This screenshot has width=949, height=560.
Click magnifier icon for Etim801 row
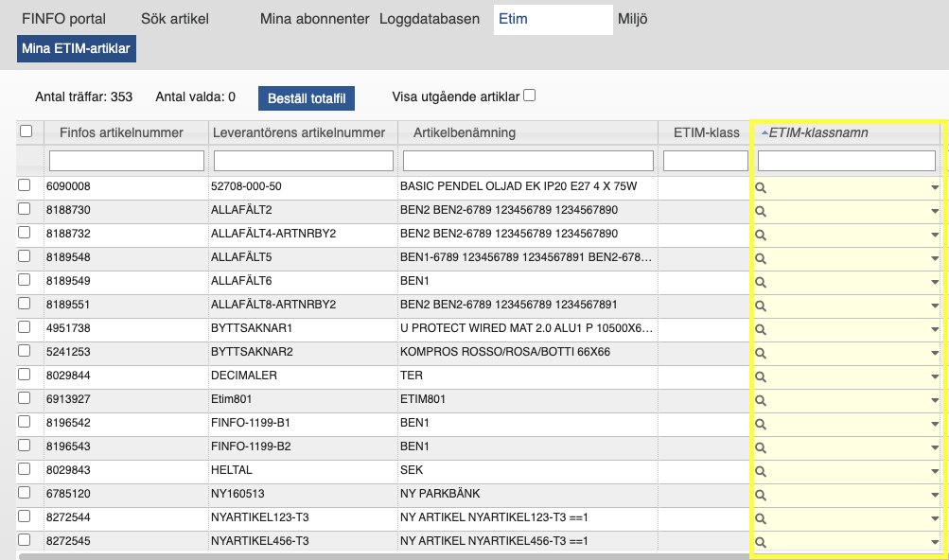pyautogui.click(x=760, y=400)
